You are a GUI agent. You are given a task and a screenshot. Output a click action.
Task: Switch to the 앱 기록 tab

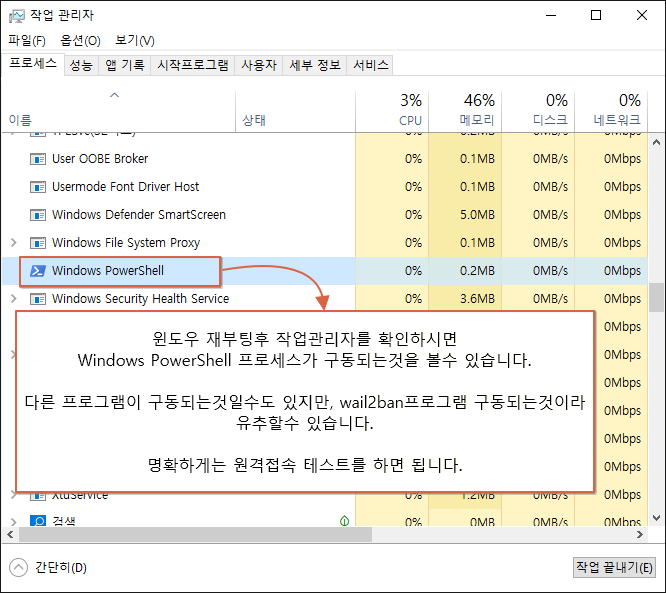pyautogui.click(x=124, y=65)
